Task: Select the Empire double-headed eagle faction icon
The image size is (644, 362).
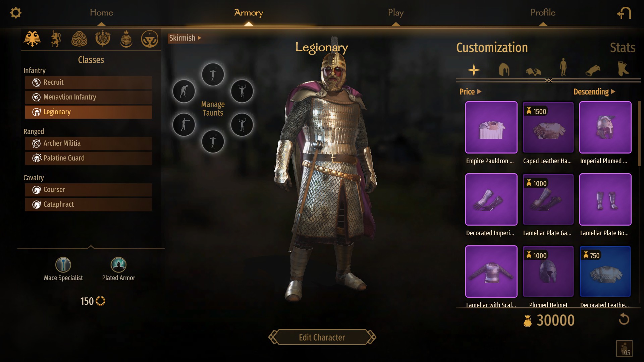Action: click(32, 39)
